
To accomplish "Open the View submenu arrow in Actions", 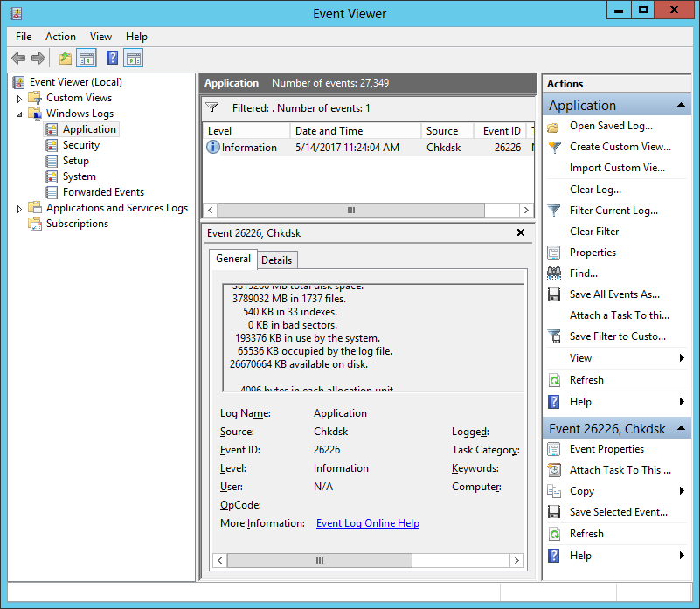I will (x=682, y=357).
